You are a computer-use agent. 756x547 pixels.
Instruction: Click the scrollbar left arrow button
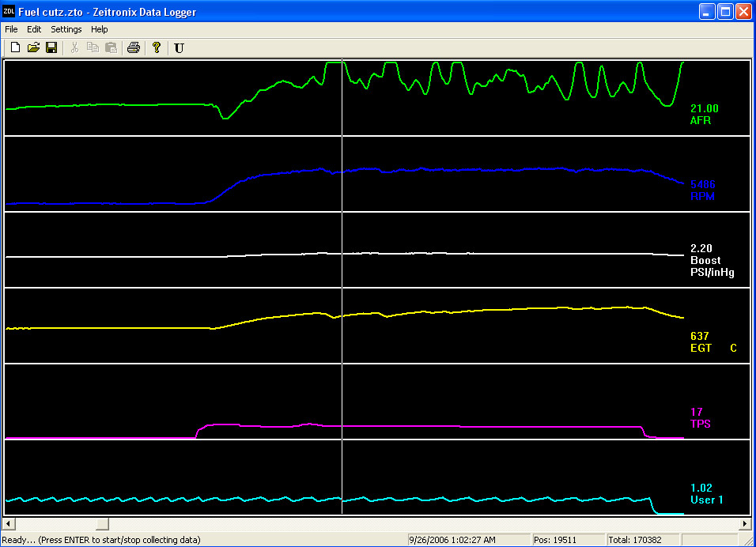pos(9,524)
